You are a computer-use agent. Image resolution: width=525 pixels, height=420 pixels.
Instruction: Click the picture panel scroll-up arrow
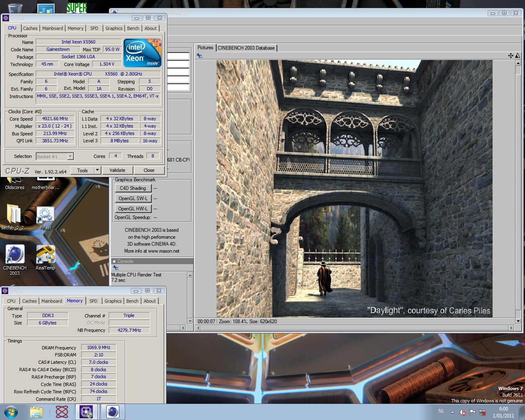(518, 63)
